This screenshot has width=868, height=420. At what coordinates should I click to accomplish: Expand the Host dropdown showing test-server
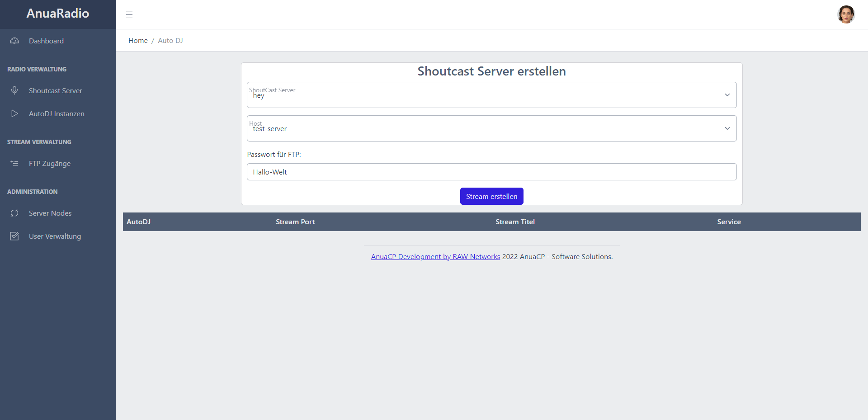click(492, 128)
